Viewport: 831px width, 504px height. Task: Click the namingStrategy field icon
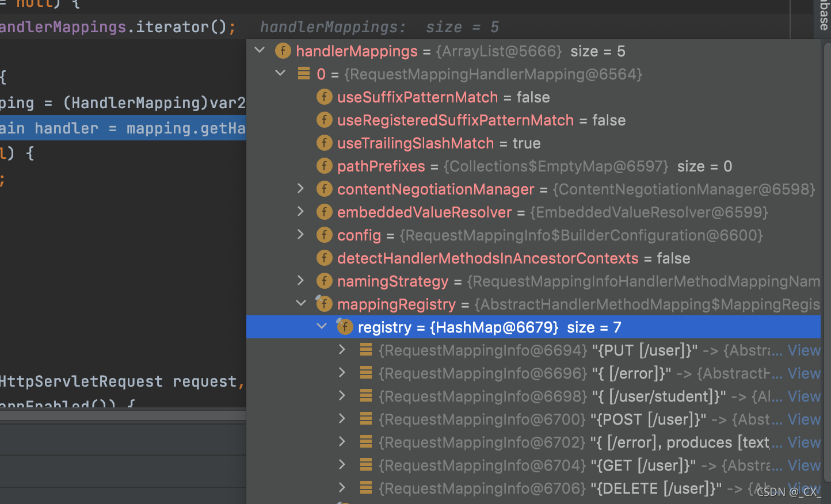coord(324,281)
